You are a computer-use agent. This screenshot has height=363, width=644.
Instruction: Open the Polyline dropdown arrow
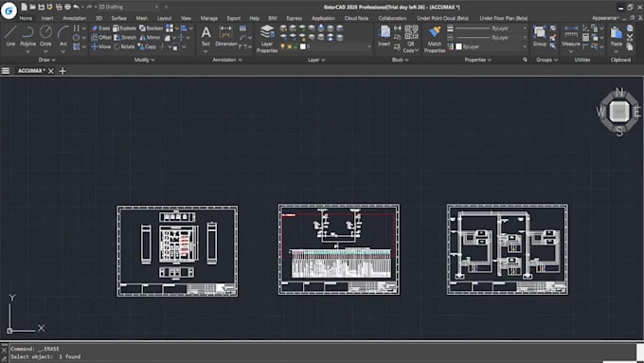tap(27, 52)
